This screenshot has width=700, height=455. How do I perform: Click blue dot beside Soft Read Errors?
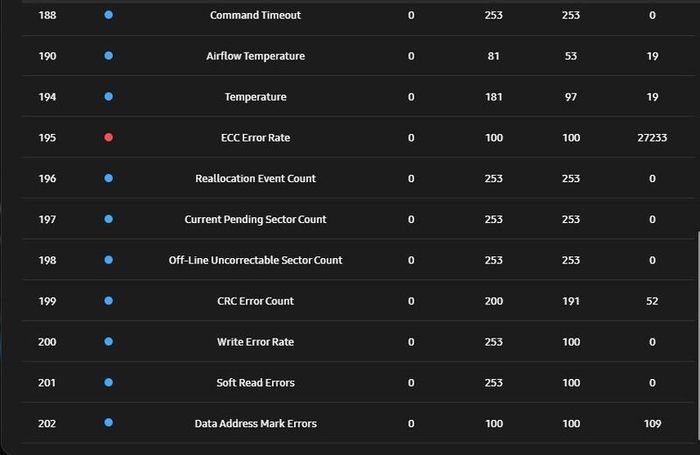[x=108, y=382]
